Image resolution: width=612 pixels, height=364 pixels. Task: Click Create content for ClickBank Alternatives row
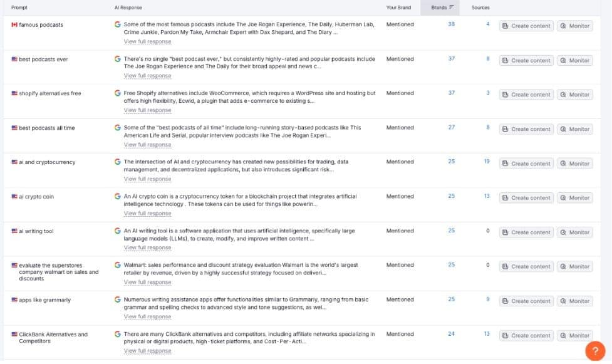pyautogui.click(x=526, y=335)
